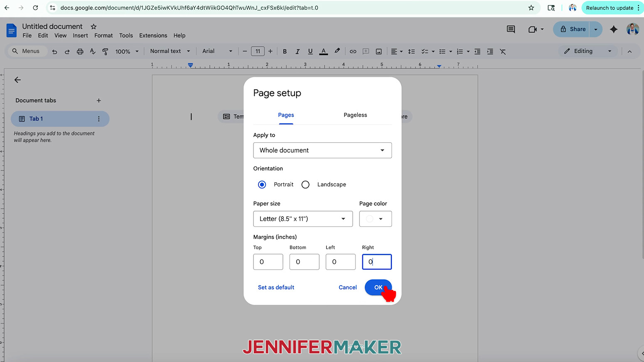Click the undo icon in toolbar

click(x=54, y=51)
